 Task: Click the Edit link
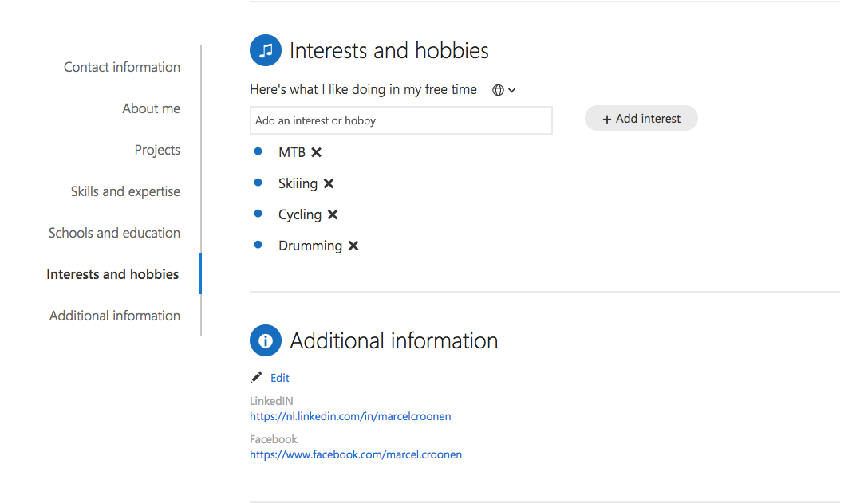(x=279, y=378)
